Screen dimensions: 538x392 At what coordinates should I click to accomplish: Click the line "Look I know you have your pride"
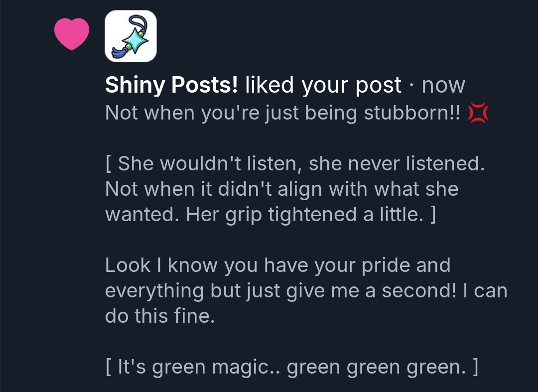point(277,265)
